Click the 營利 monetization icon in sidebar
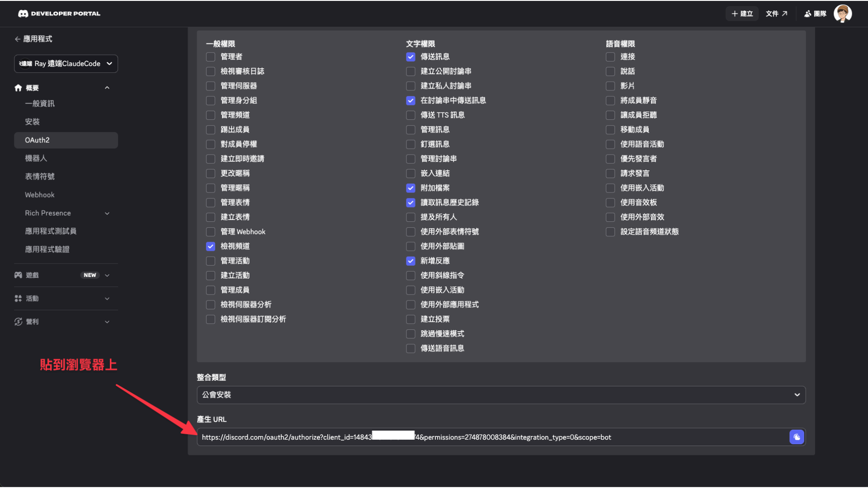This screenshot has width=868, height=488. [18, 321]
